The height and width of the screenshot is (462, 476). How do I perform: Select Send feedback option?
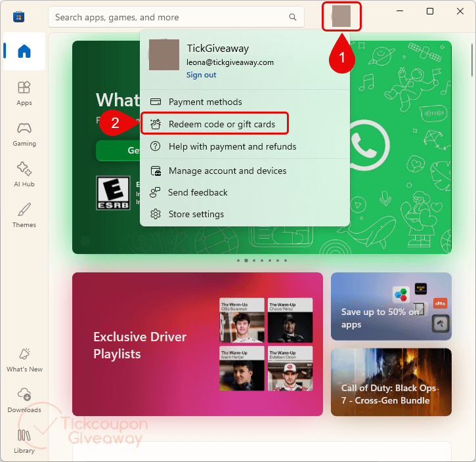[x=245, y=192]
